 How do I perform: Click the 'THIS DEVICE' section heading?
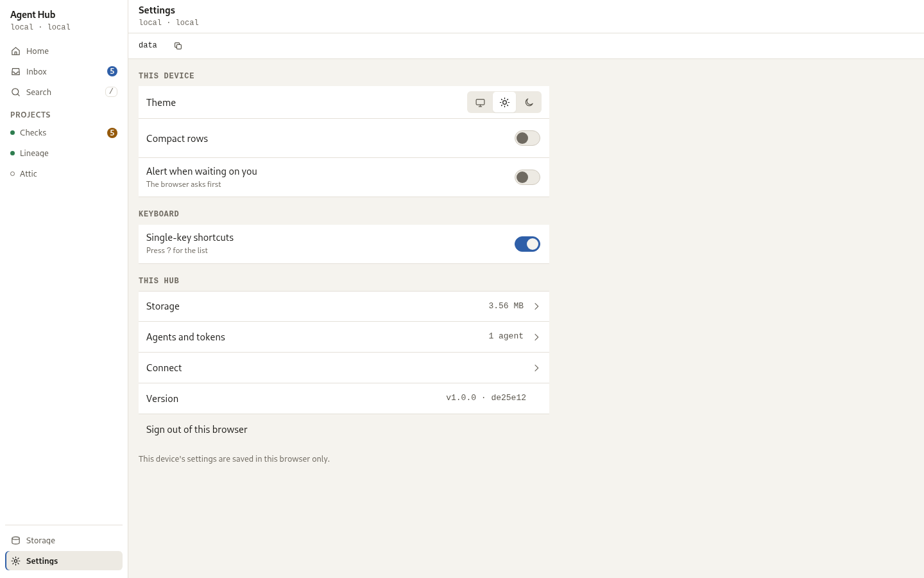[x=166, y=76]
